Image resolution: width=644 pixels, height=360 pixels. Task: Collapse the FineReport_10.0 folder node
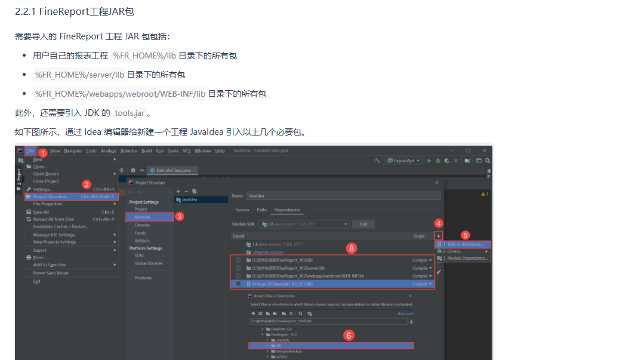click(x=263, y=334)
